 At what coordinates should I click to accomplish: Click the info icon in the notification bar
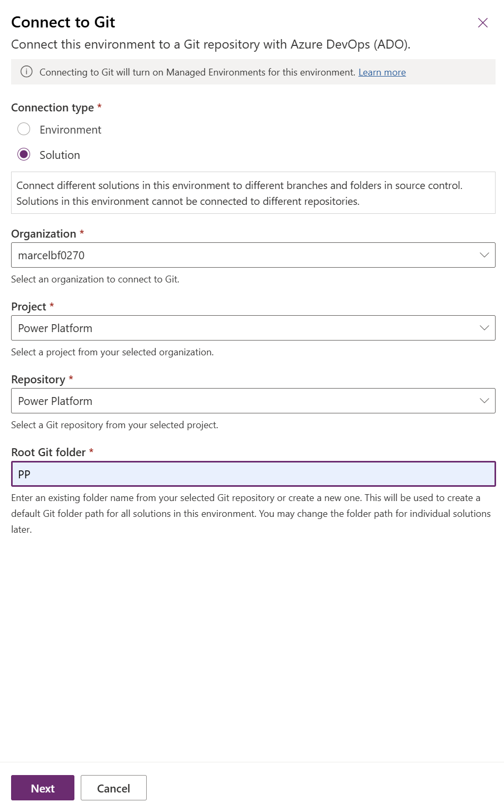pyautogui.click(x=25, y=72)
